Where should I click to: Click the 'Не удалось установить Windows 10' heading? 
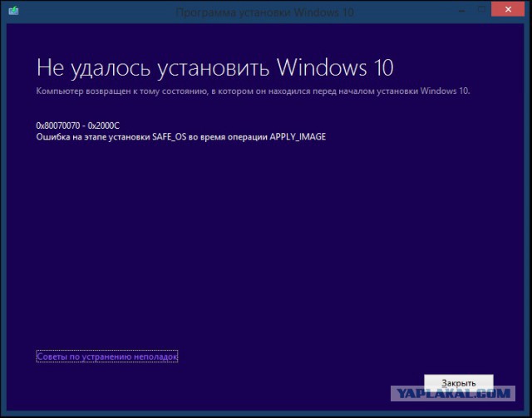(214, 67)
